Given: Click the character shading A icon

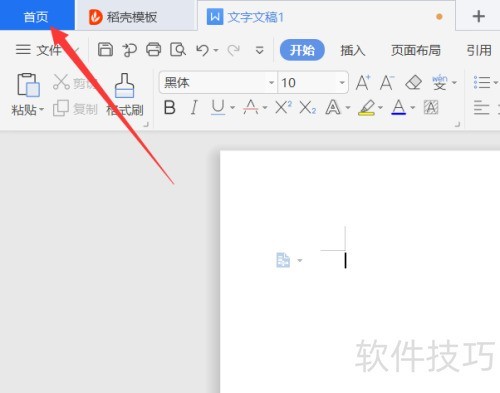Looking at the screenshot, I should [x=430, y=108].
